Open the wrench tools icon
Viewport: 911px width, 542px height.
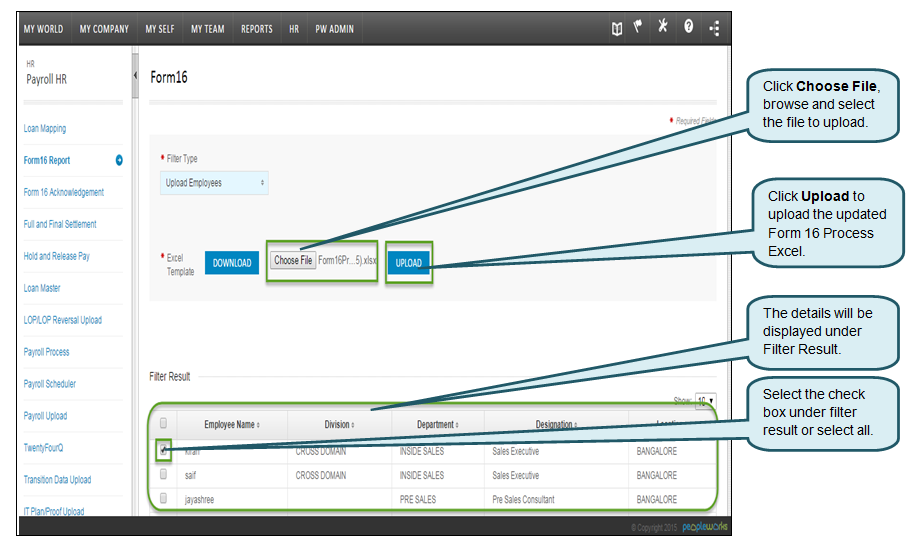pos(662,29)
